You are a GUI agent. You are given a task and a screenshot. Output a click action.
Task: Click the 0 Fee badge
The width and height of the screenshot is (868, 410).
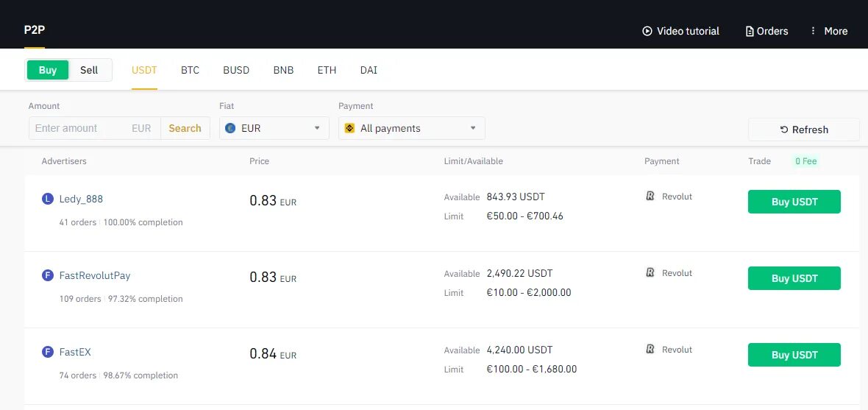(805, 161)
